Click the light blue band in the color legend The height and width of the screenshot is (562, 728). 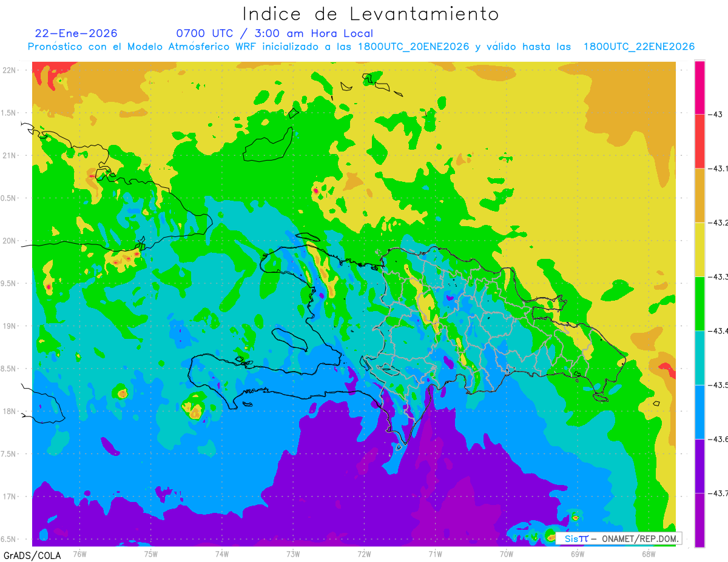click(x=699, y=412)
